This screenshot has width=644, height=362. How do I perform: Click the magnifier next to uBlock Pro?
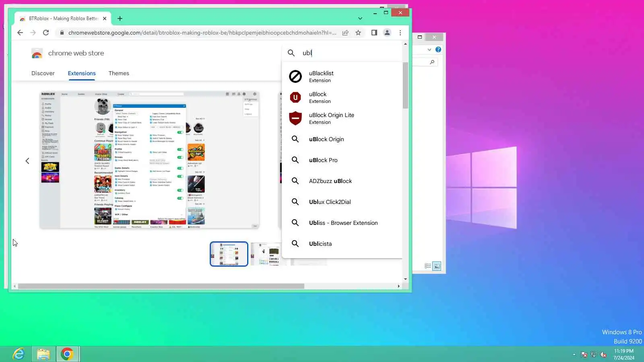pyautogui.click(x=295, y=160)
